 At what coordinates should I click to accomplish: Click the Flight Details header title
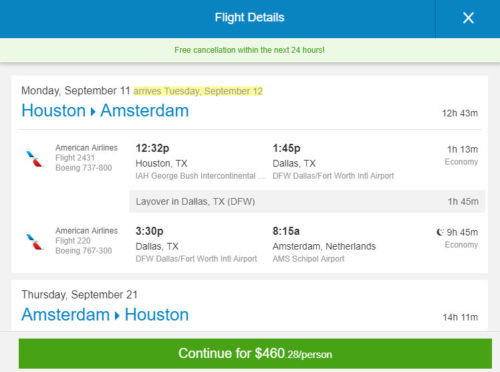pos(249,17)
